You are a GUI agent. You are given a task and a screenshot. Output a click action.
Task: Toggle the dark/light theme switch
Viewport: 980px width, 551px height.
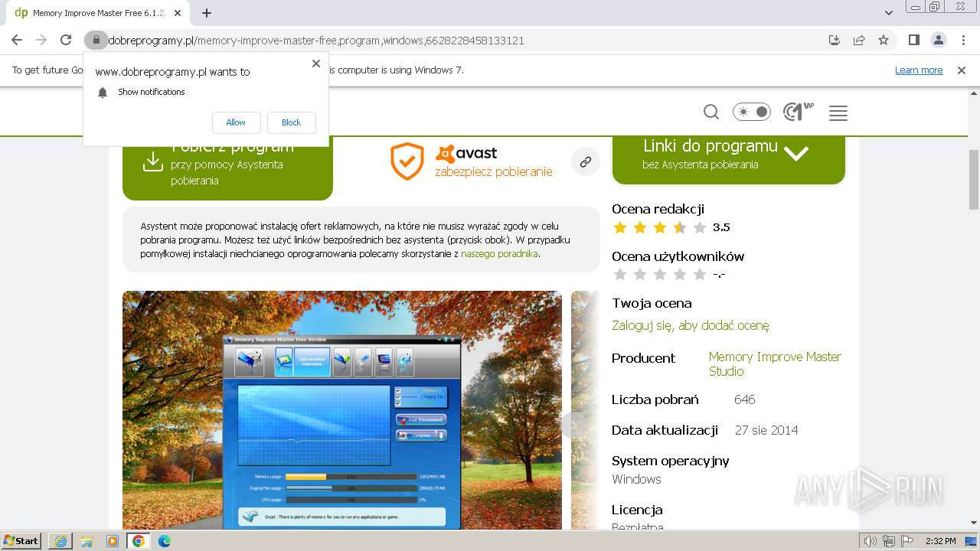pyautogui.click(x=752, y=112)
